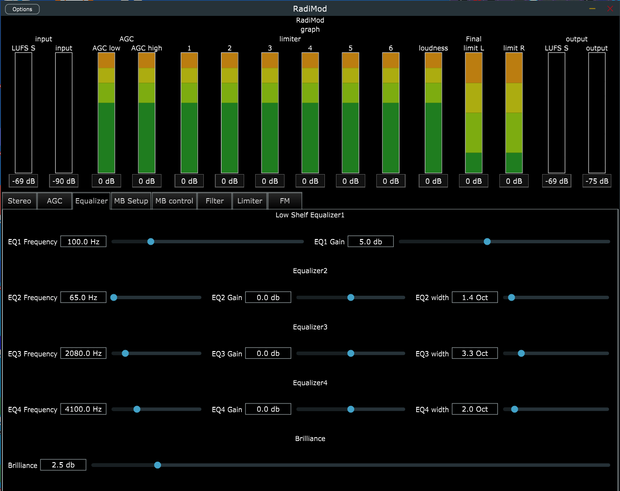The width and height of the screenshot is (620, 491).
Task: Click the Brilliance 2.5 db value box
Action: pos(63,465)
